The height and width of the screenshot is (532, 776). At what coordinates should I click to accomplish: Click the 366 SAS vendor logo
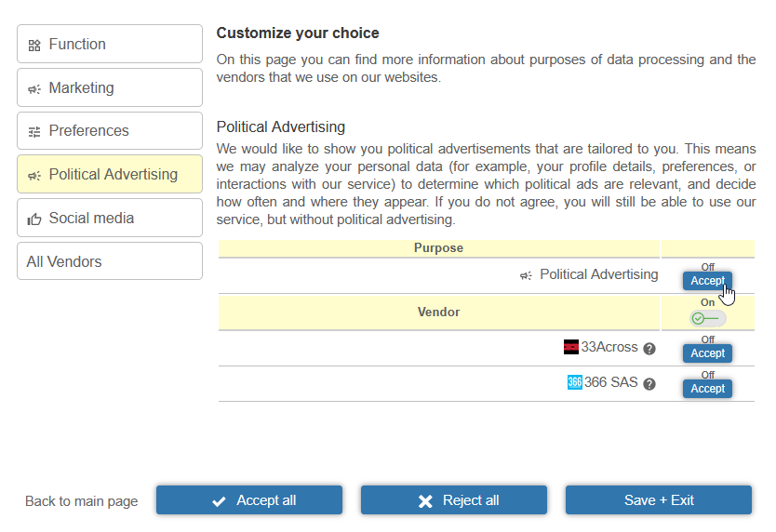tap(574, 382)
